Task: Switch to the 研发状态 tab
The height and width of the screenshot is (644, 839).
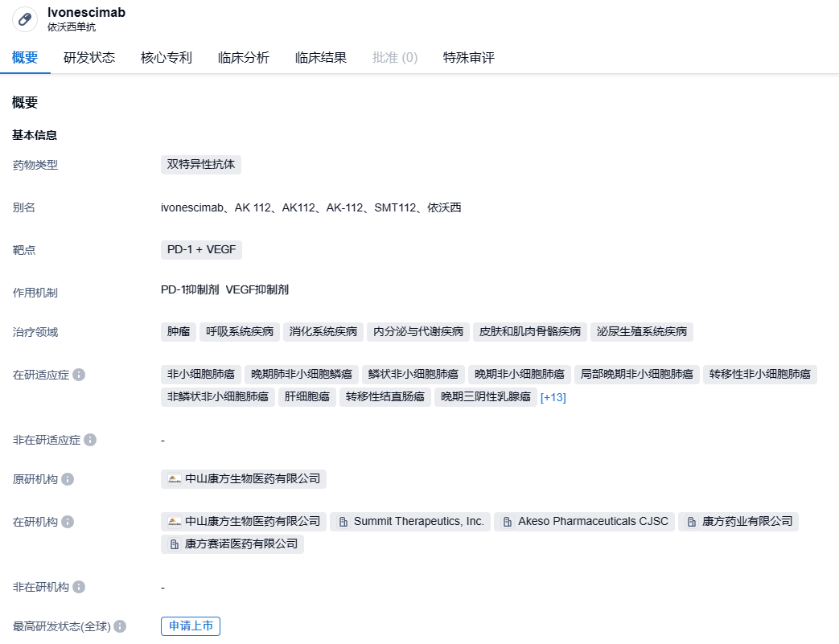Action: tap(89, 58)
